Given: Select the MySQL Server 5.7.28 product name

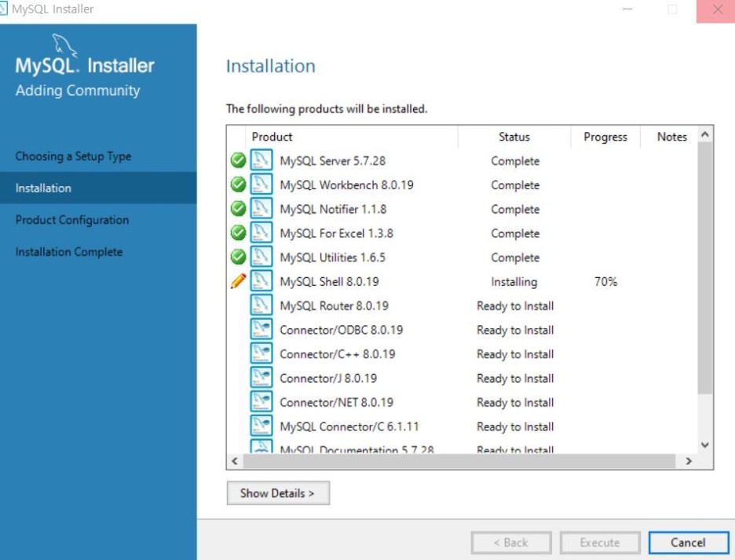Looking at the screenshot, I should pyautogui.click(x=332, y=161).
